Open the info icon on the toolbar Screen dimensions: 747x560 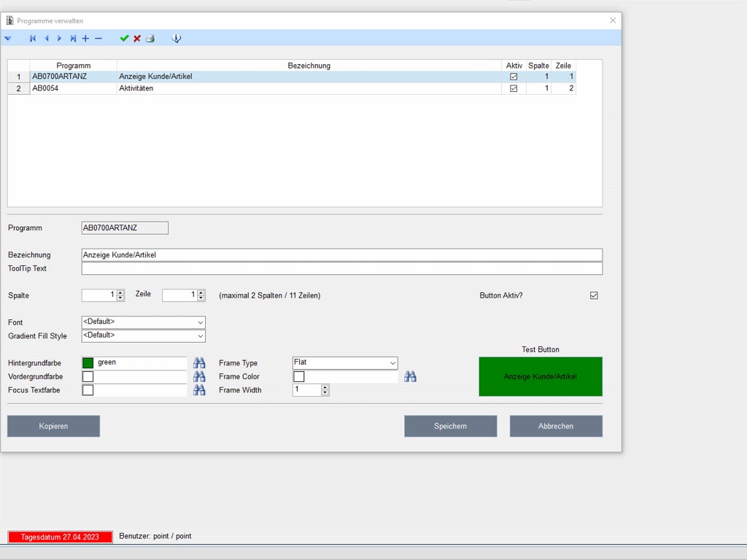pos(176,38)
